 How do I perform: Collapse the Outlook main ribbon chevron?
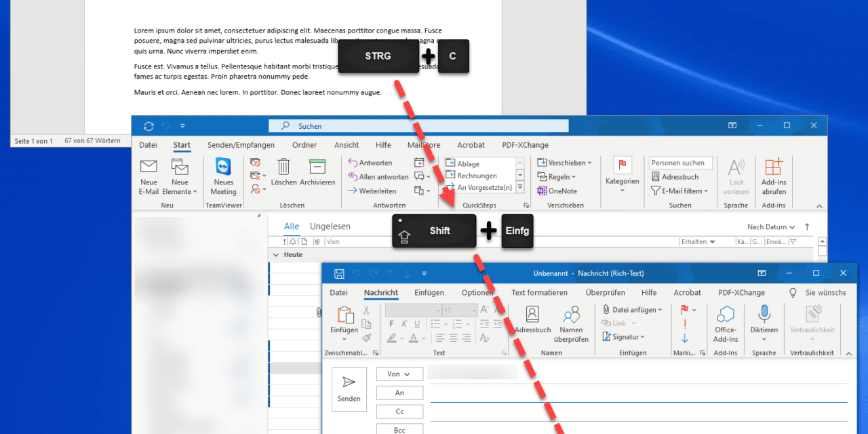(819, 206)
